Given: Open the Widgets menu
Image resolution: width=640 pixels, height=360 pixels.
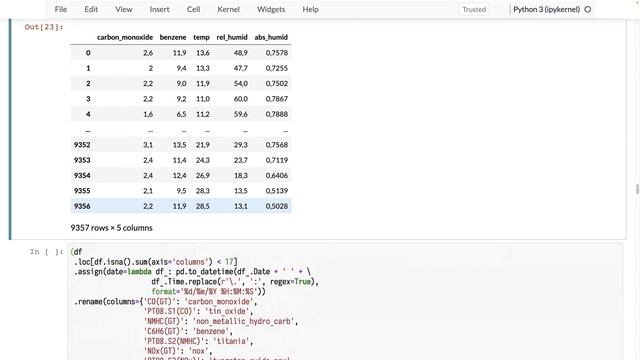Looking at the screenshot, I should tap(271, 9).
